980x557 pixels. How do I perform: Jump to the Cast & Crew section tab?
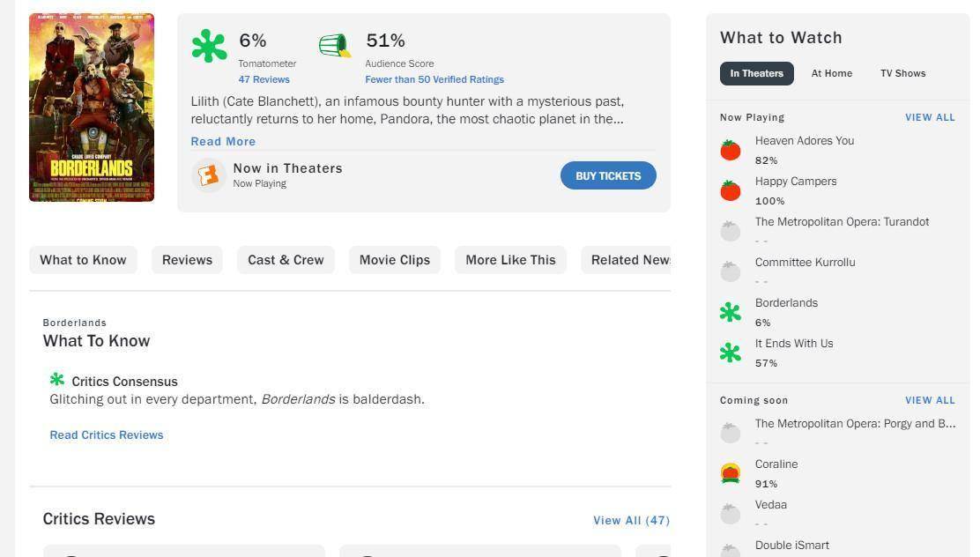pos(286,260)
